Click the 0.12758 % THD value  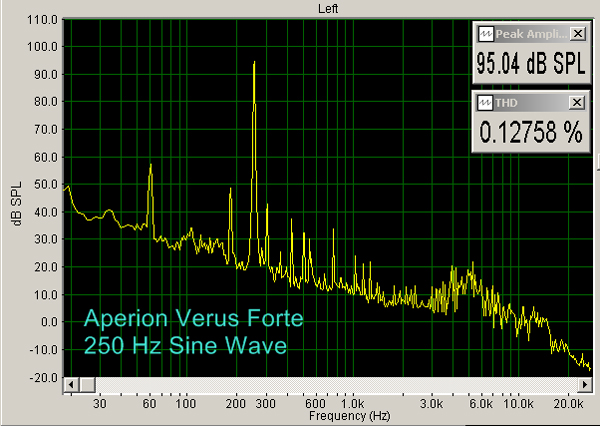tap(531, 132)
